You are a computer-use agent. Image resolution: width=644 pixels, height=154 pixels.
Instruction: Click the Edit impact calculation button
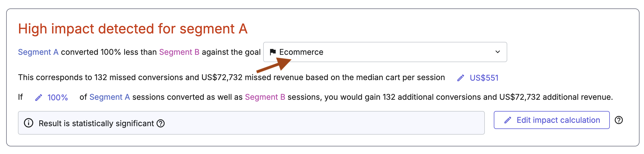click(x=552, y=120)
